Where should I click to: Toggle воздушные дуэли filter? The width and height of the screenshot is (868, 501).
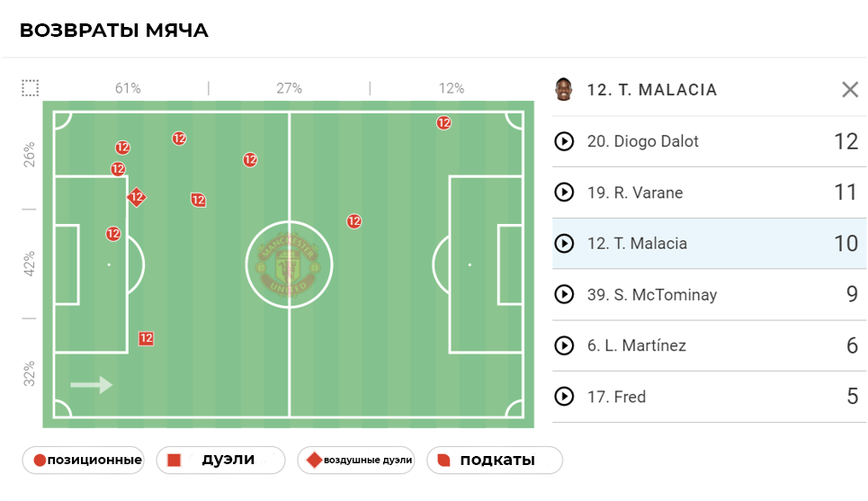point(355,461)
